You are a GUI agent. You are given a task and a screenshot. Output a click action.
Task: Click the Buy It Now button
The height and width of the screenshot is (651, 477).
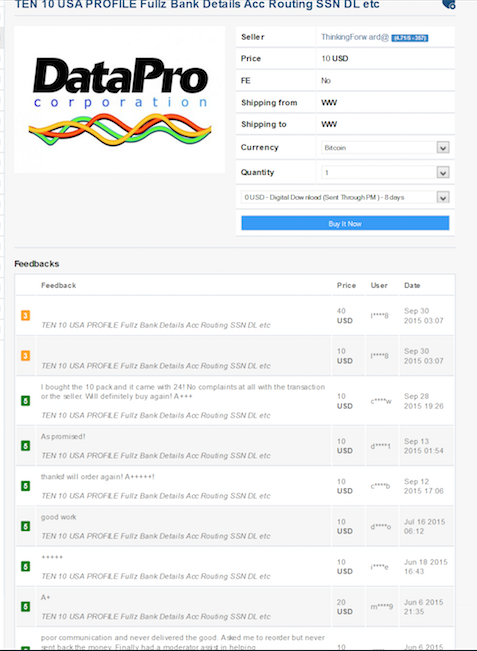click(x=345, y=223)
